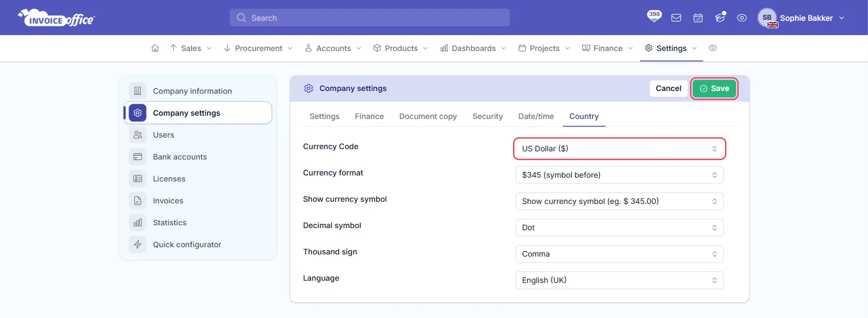Screen dimensions: 868x318
Task: Open Company information in sidebar
Action: pyautogui.click(x=198, y=91)
